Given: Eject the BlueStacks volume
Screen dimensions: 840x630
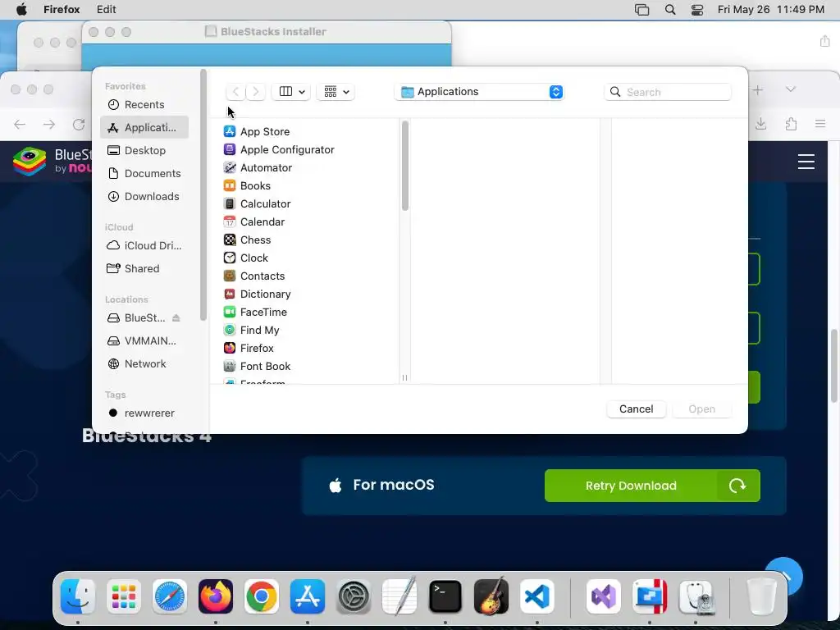Looking at the screenshot, I should (x=176, y=317).
